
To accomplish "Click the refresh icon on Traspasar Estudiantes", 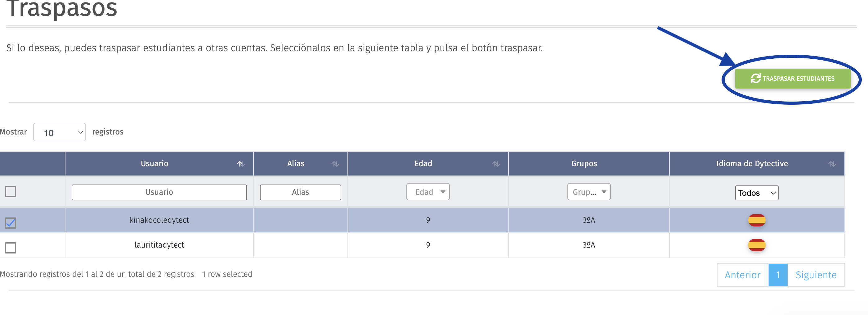I will 756,79.
